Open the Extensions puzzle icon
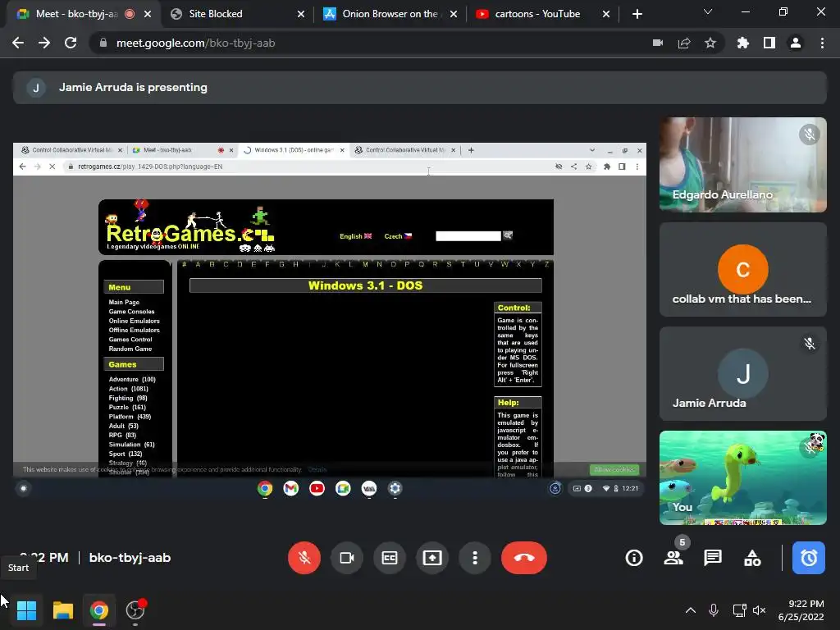Viewport: 840px width, 630px height. point(743,43)
